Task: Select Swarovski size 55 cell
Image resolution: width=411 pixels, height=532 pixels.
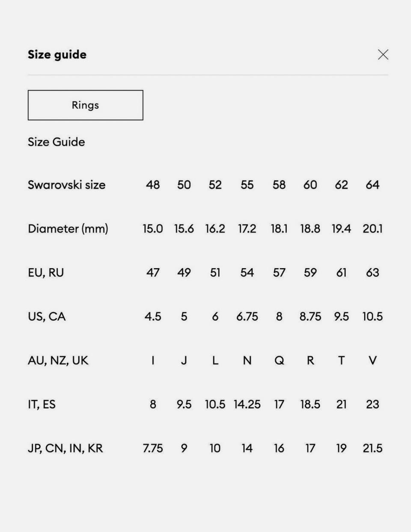Action: click(x=247, y=185)
